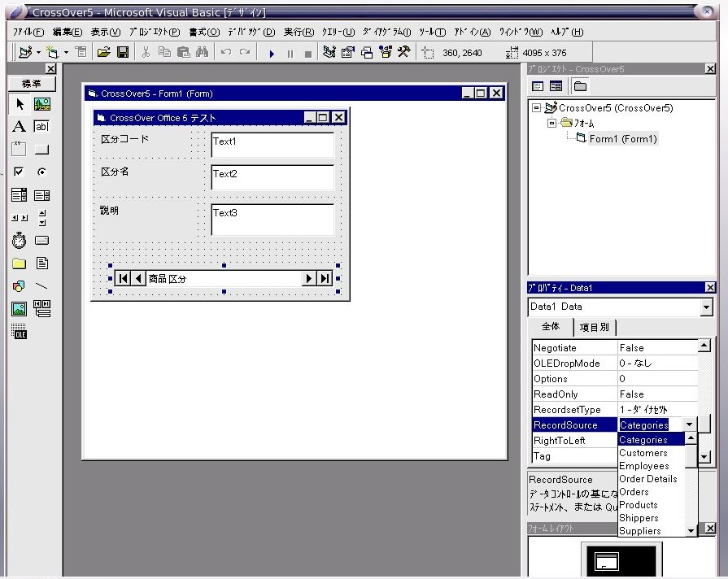Click the form preview in Form Layout

(606, 561)
